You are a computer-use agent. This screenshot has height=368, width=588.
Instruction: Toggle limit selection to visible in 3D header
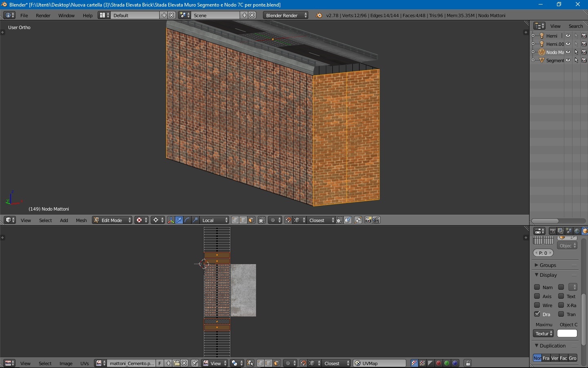(x=262, y=220)
